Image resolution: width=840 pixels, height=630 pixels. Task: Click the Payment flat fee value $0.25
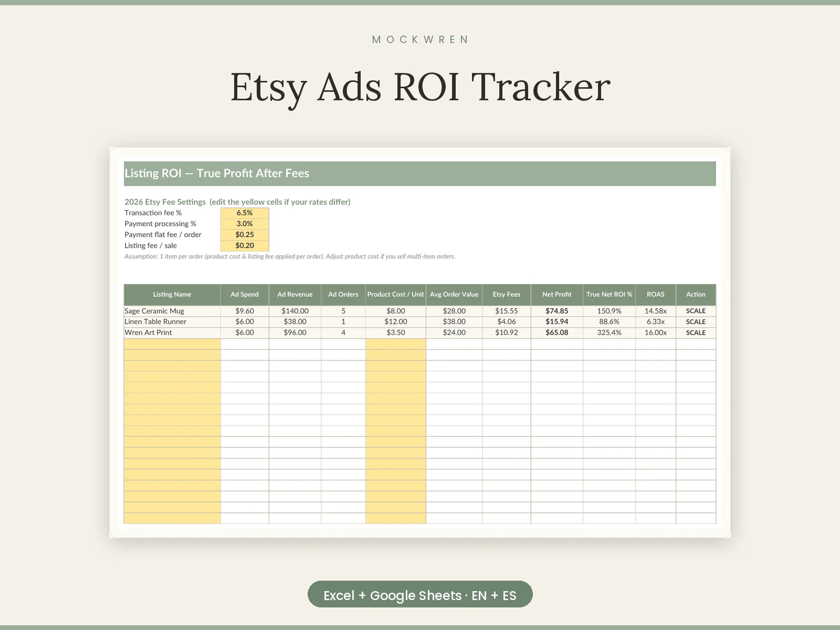tap(245, 235)
